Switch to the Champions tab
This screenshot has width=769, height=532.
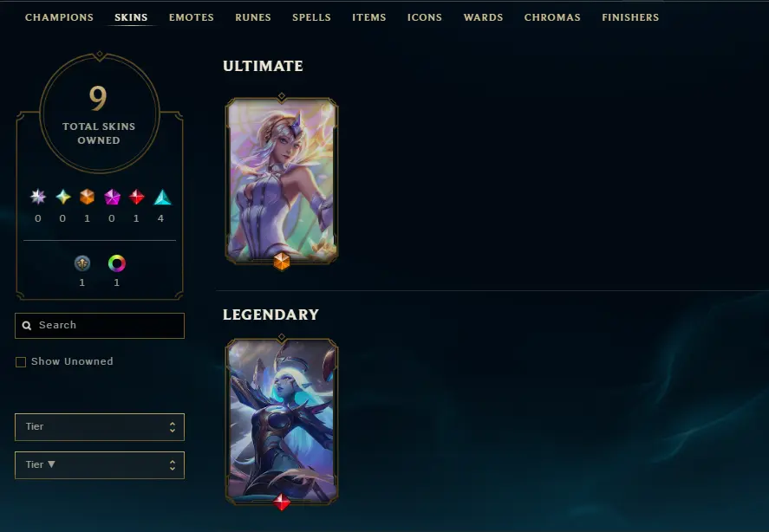(59, 17)
